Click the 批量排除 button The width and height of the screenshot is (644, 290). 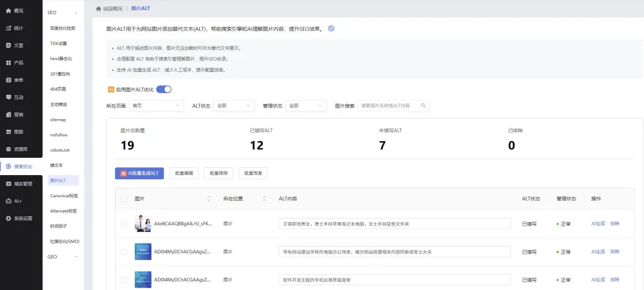pyautogui.click(x=218, y=173)
